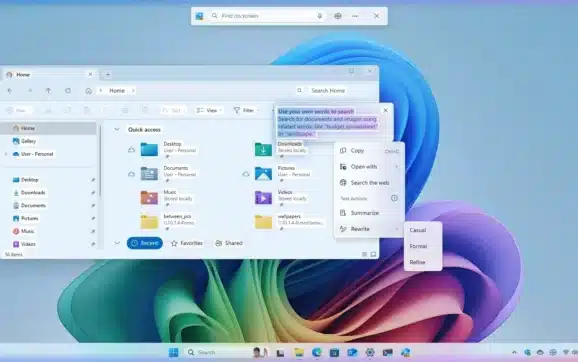This screenshot has height=362, width=578.
Task: Open the three-dots More menu in top bar
Action: click(355, 16)
